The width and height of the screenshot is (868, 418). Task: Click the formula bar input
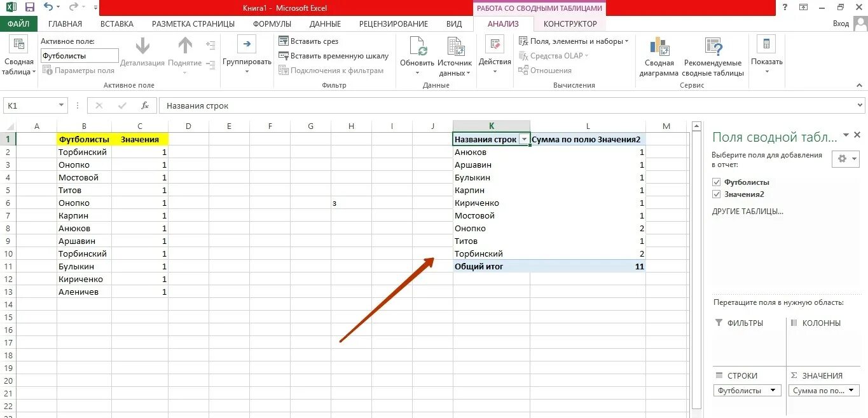pos(506,105)
